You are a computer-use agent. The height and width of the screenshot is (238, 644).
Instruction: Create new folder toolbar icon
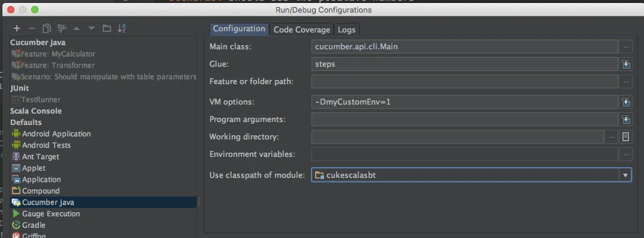[107, 28]
